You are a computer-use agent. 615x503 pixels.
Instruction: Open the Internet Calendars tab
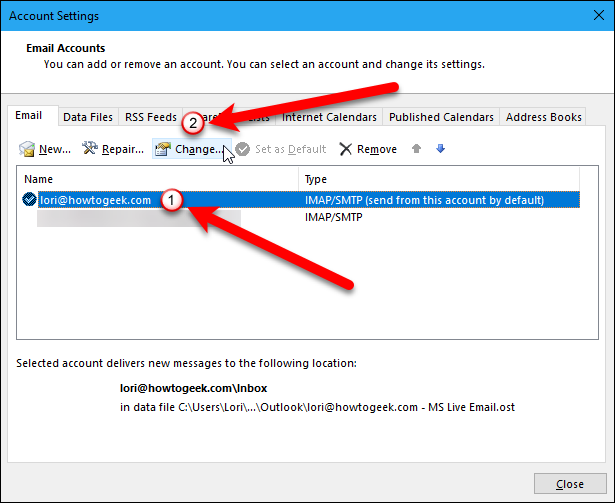329,117
